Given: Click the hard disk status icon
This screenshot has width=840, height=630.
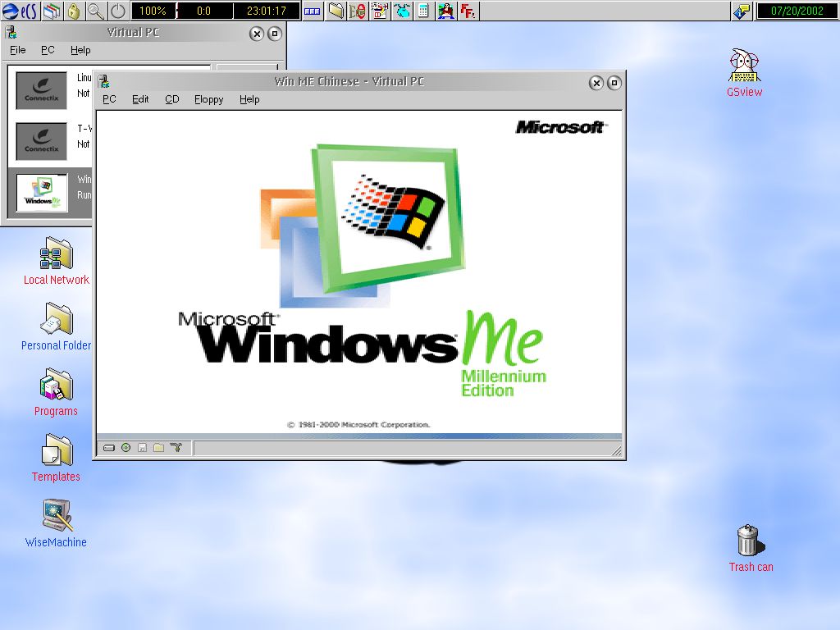Looking at the screenshot, I should (x=109, y=448).
